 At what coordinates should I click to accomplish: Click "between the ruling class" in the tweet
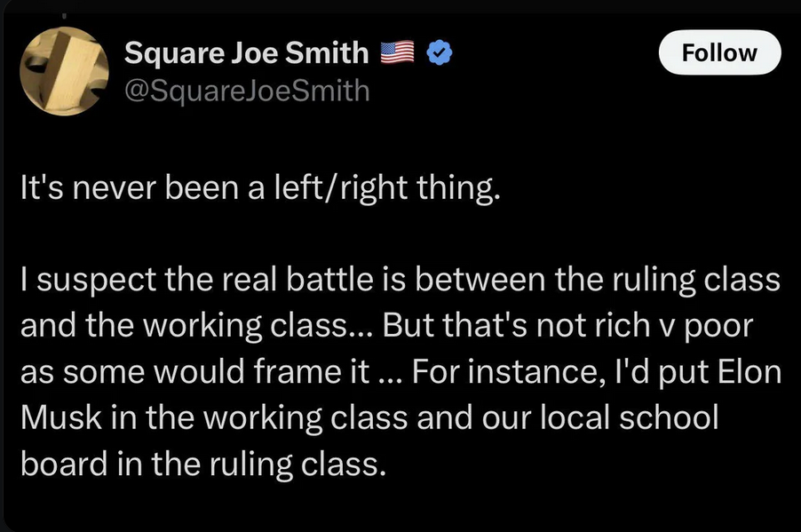pyautogui.click(x=597, y=280)
